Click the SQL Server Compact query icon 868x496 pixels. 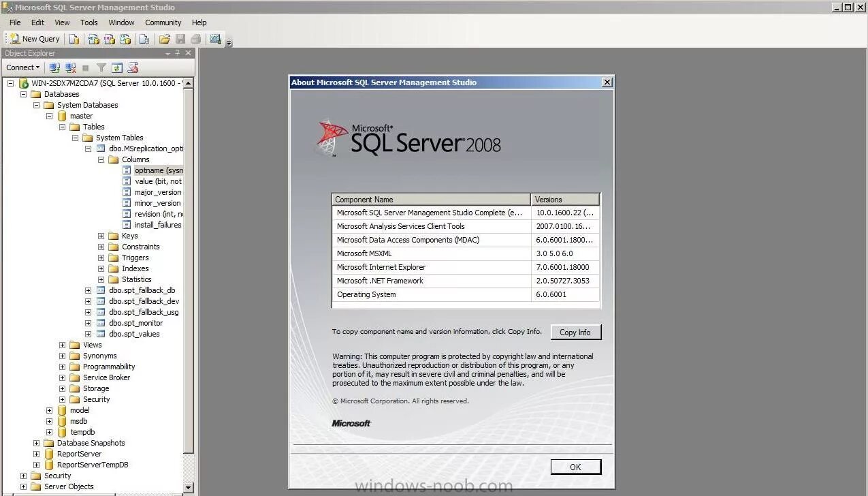(x=144, y=39)
